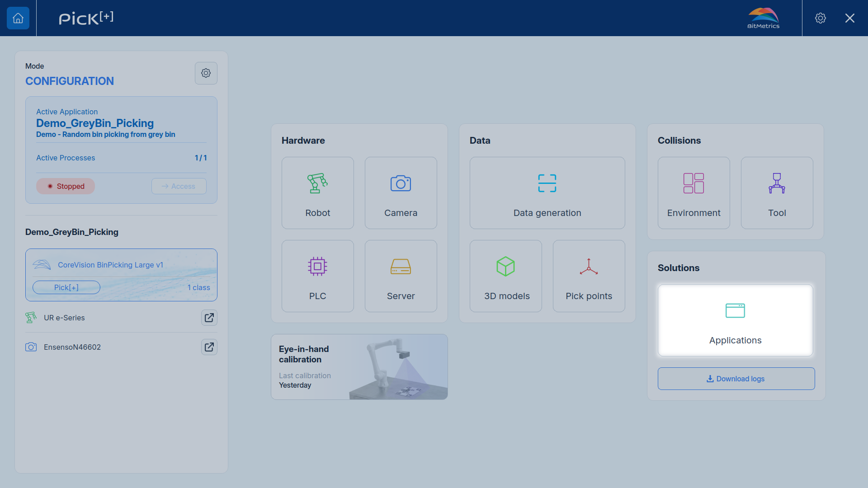Click the Access button
This screenshot has width=868, height=488.
point(179,186)
